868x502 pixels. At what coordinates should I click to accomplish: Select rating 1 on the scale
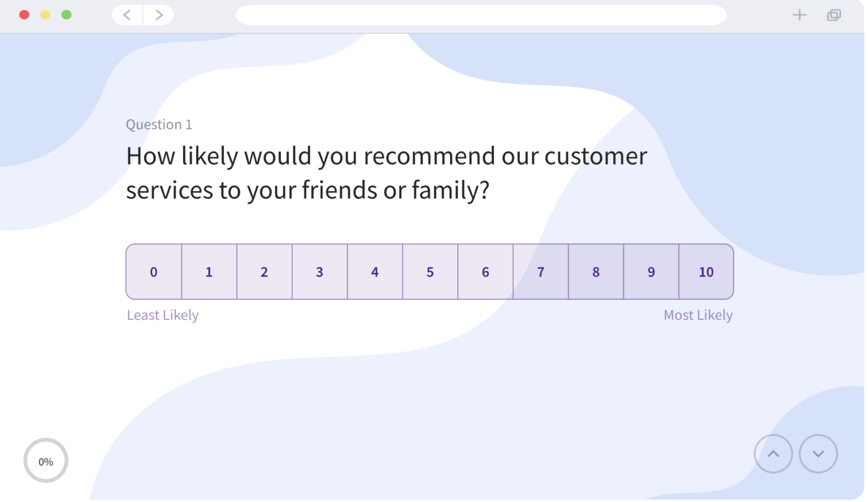[209, 272]
